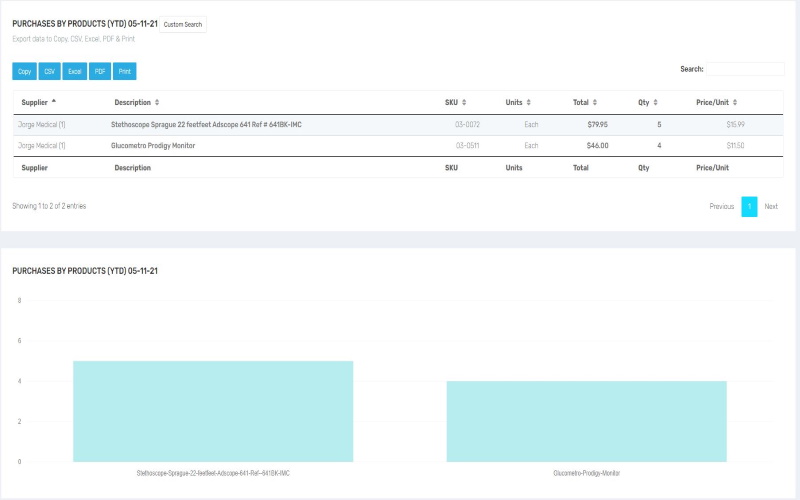Select page 1 in pagination

click(x=749, y=207)
